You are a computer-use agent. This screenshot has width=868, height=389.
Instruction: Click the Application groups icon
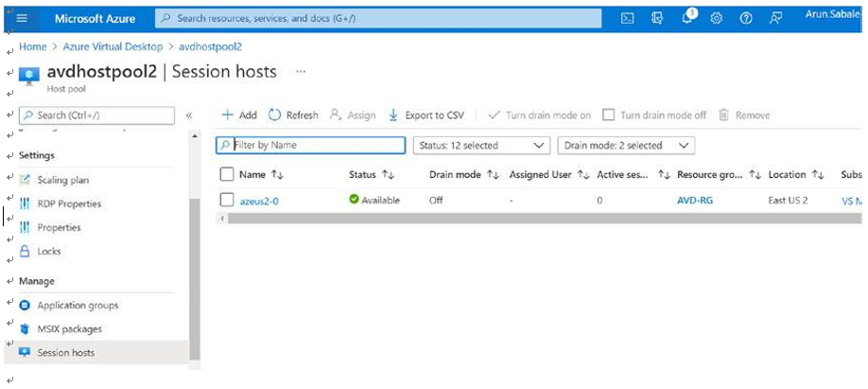point(25,306)
